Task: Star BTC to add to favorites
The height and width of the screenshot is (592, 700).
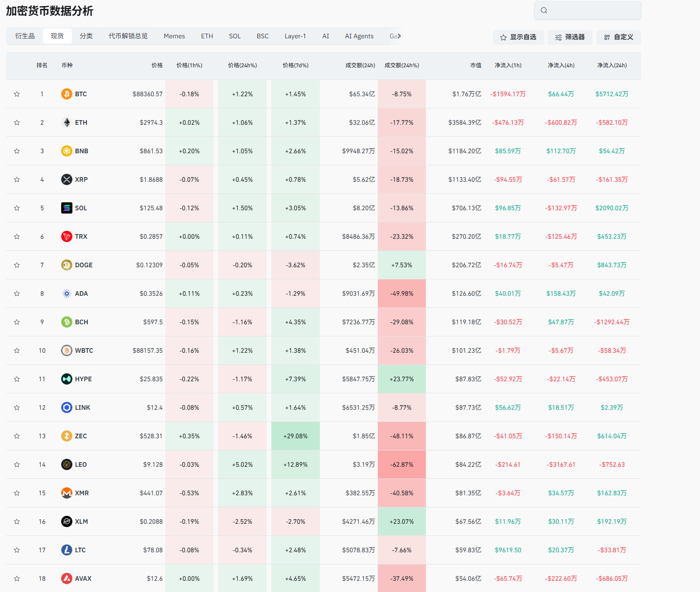Action: (17, 94)
